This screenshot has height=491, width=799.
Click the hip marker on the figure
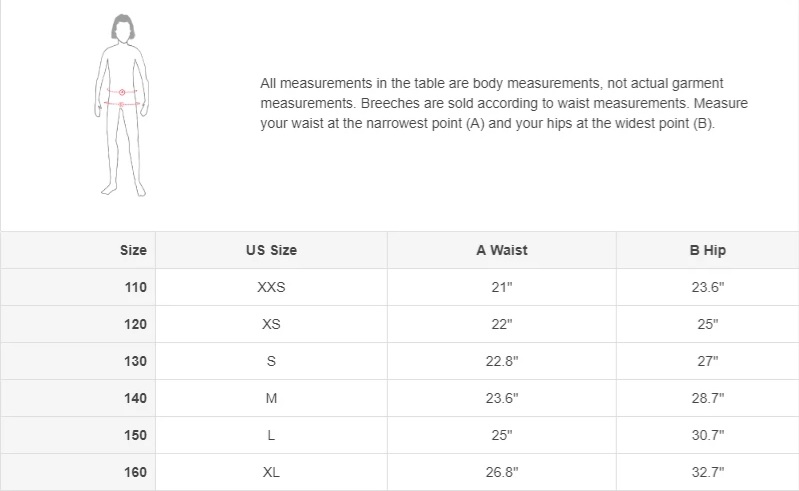[122, 104]
